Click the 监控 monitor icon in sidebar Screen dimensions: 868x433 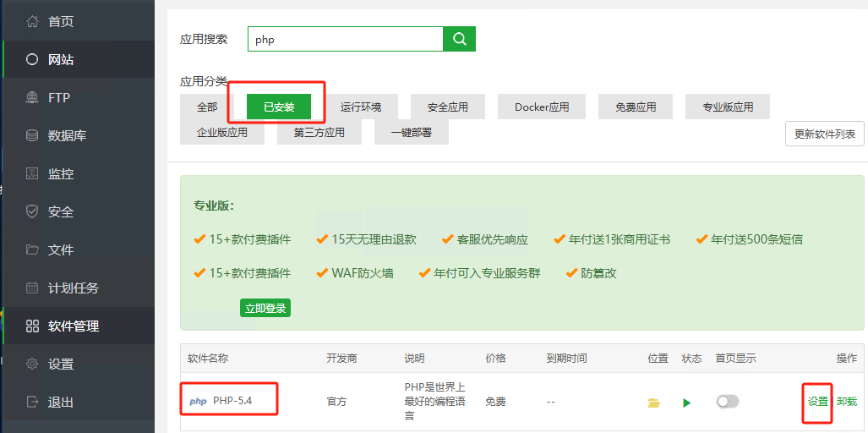33,173
